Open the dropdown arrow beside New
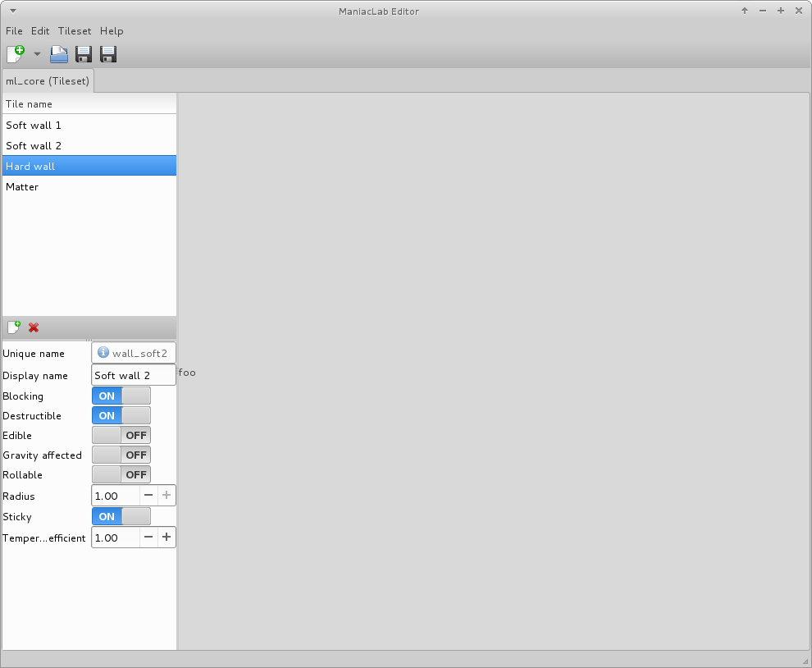 (37, 54)
